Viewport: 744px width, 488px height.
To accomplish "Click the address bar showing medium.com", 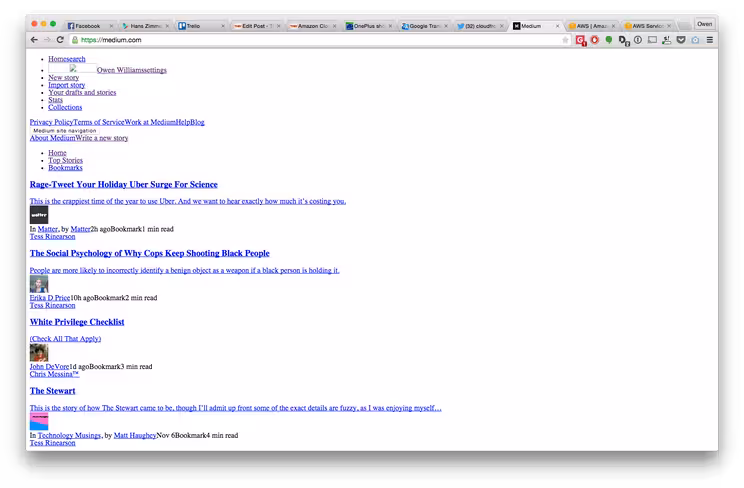I will coord(318,40).
